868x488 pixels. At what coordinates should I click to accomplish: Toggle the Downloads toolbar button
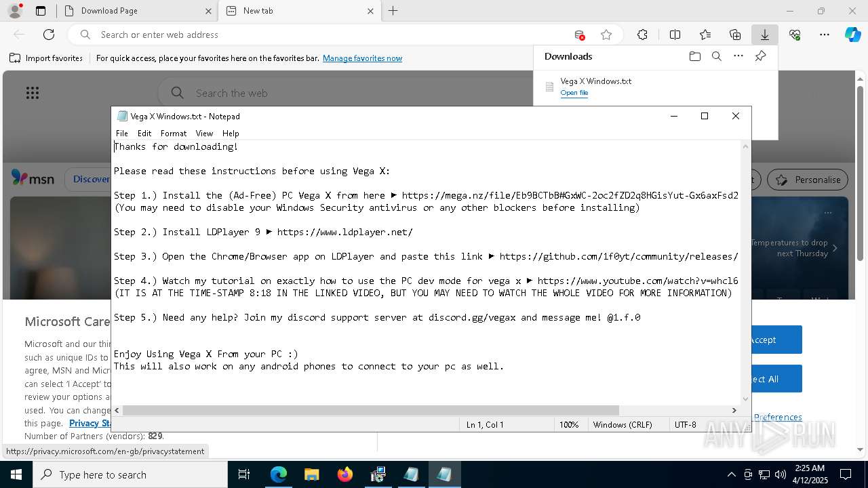(x=764, y=35)
